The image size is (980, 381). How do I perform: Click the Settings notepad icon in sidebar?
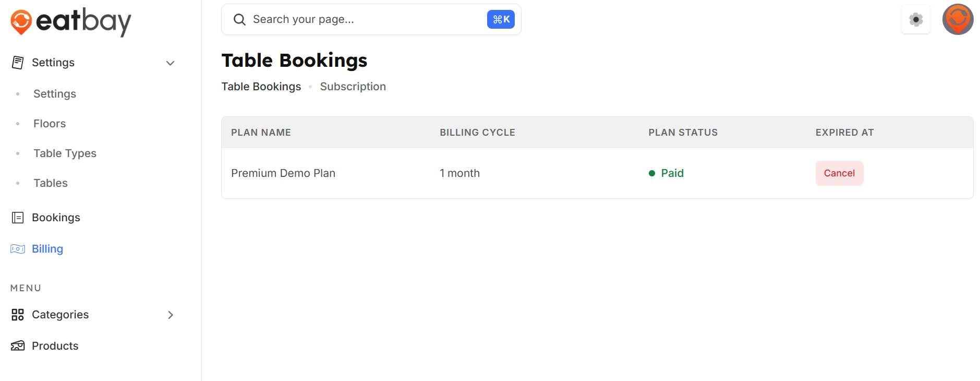[x=18, y=63]
